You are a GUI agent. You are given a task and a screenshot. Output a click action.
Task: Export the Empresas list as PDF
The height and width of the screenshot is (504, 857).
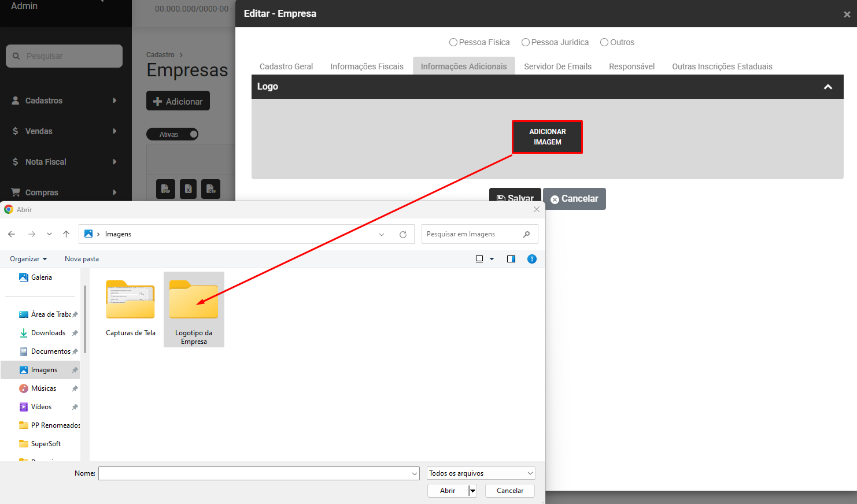click(166, 189)
